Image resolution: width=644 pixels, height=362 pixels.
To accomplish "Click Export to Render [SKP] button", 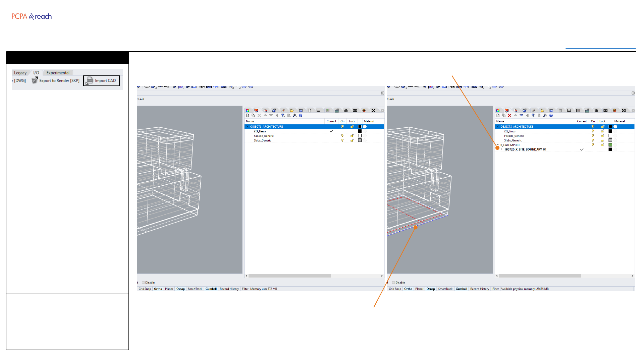I will tap(56, 81).
